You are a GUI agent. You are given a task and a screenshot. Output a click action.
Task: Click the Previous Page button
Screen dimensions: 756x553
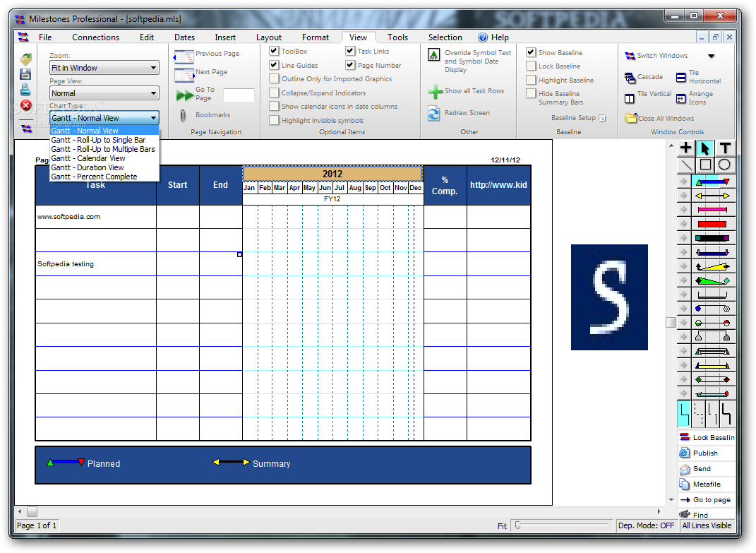click(207, 56)
